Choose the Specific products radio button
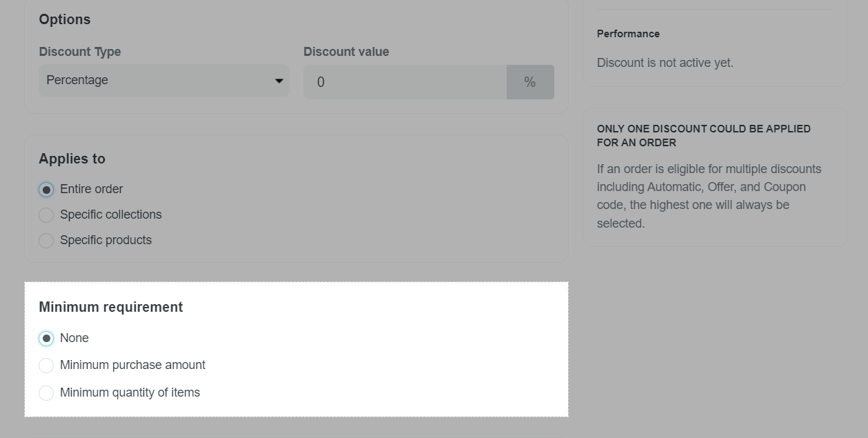 point(46,241)
